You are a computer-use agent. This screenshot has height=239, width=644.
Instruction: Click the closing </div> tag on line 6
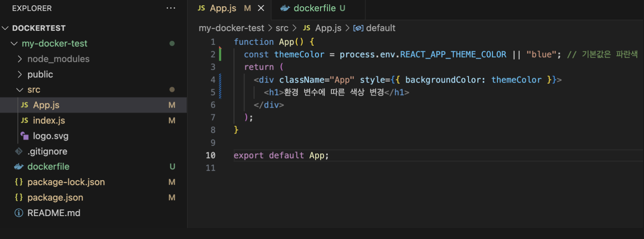tap(269, 105)
